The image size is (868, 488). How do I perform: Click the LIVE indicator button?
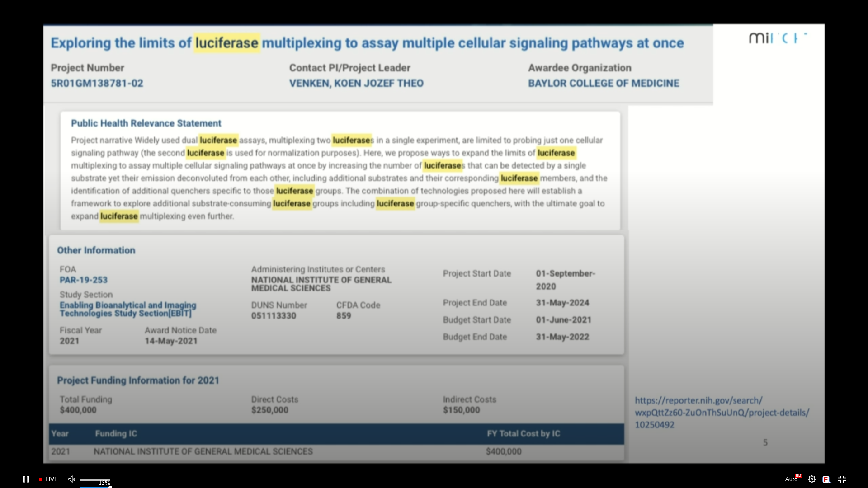pos(48,479)
